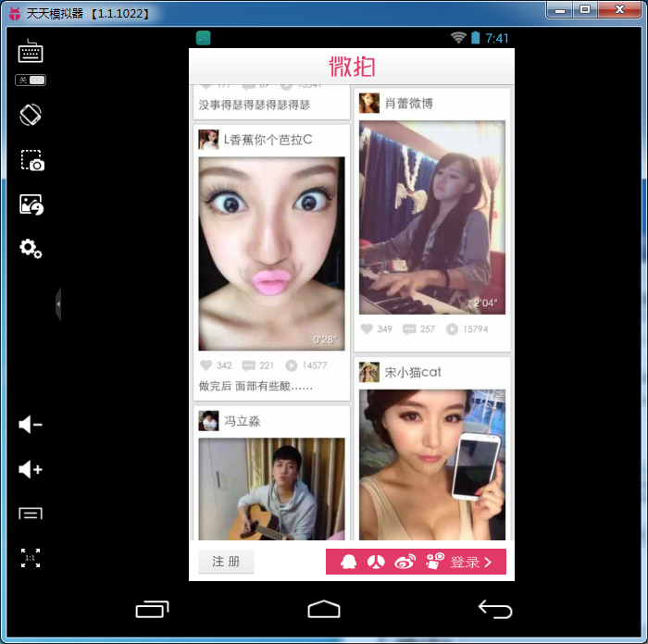648x644 pixels.
Task: Open 肖蕾微博 user avatar
Action: point(369,104)
